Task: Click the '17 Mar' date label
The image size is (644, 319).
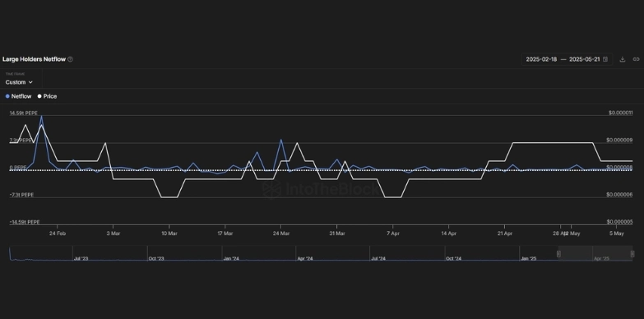Action: pyautogui.click(x=225, y=233)
